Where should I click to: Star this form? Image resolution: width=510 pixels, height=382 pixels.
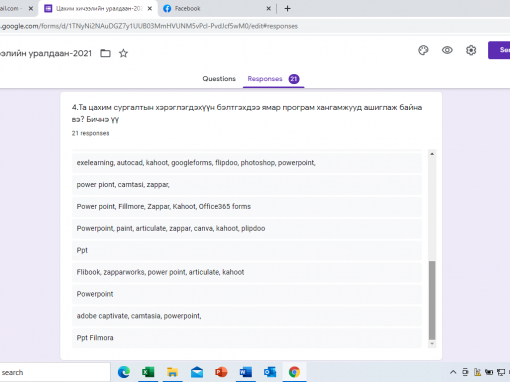tap(123, 53)
